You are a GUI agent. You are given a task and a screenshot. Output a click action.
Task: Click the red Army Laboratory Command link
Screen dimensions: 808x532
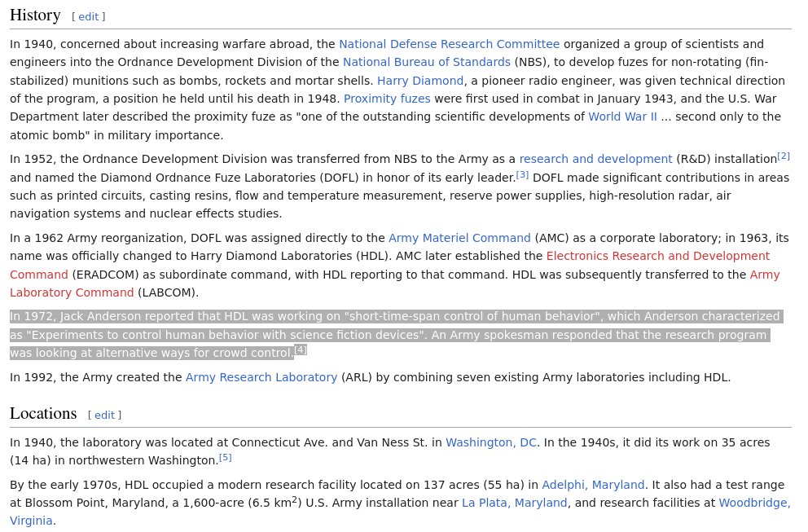(72, 292)
